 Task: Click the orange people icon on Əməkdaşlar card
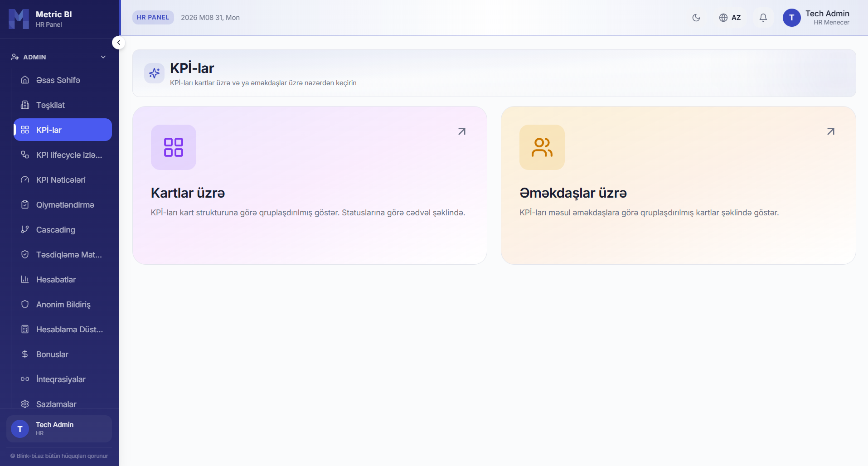click(x=542, y=147)
